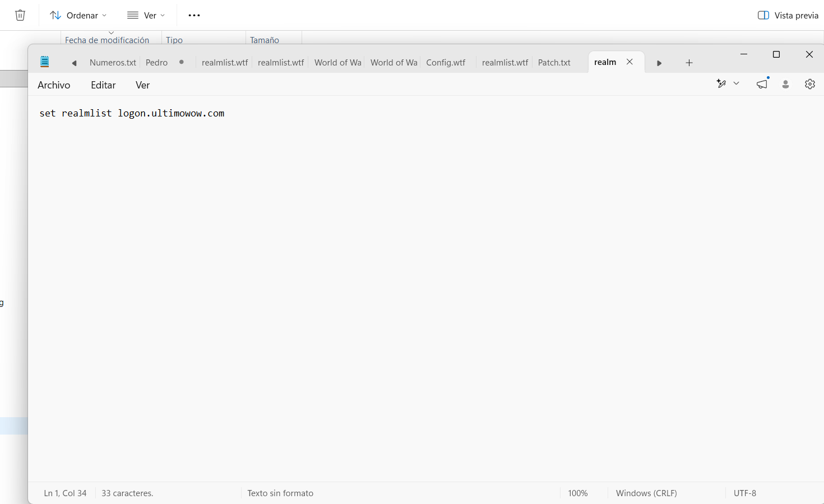Expand the Copilot rewrite dropdown chevron
This screenshot has height=504, width=824.
coord(737,83)
